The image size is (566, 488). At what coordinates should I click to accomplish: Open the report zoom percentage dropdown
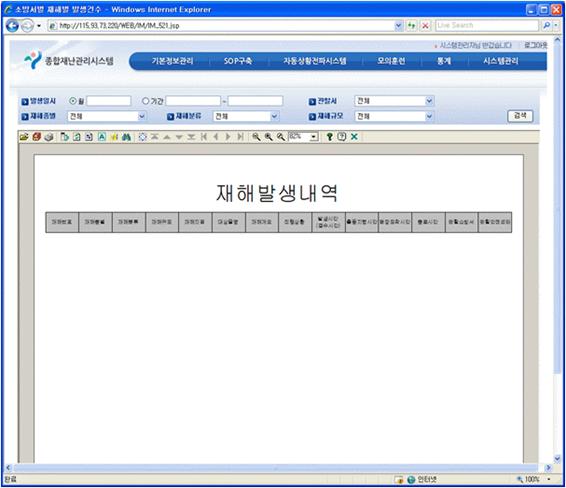pyautogui.click(x=314, y=137)
